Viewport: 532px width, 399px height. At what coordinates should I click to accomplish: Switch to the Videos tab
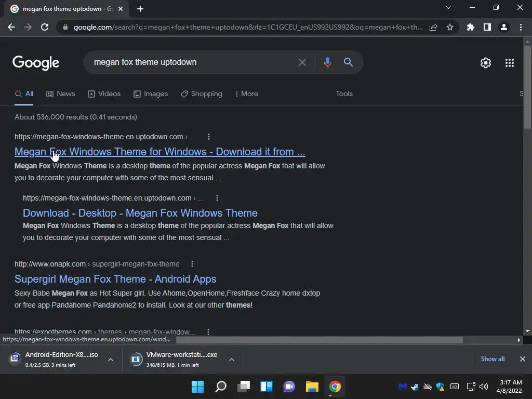104,94
